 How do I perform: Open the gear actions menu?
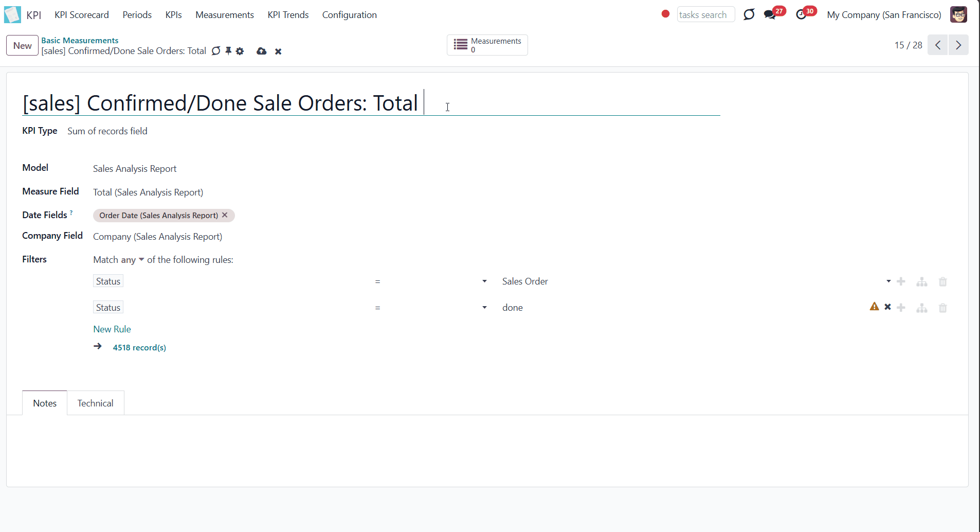point(240,51)
